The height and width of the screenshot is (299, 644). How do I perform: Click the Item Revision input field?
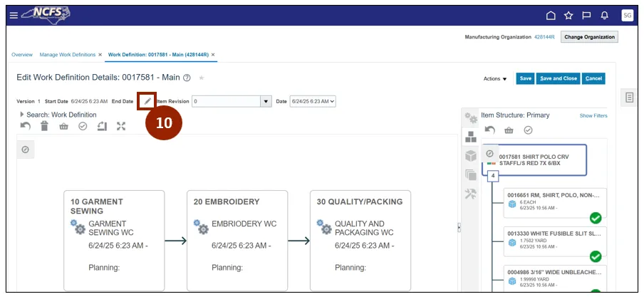(227, 101)
